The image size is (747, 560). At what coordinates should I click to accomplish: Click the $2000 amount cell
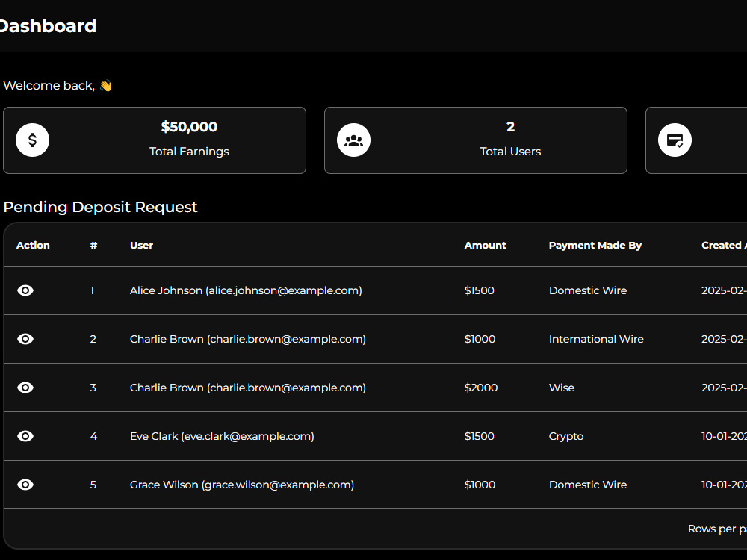click(x=480, y=388)
